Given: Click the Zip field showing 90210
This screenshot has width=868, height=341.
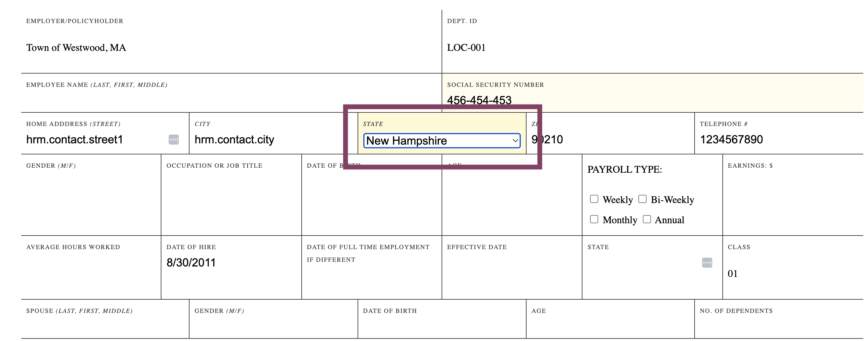Looking at the screenshot, I should 610,140.
